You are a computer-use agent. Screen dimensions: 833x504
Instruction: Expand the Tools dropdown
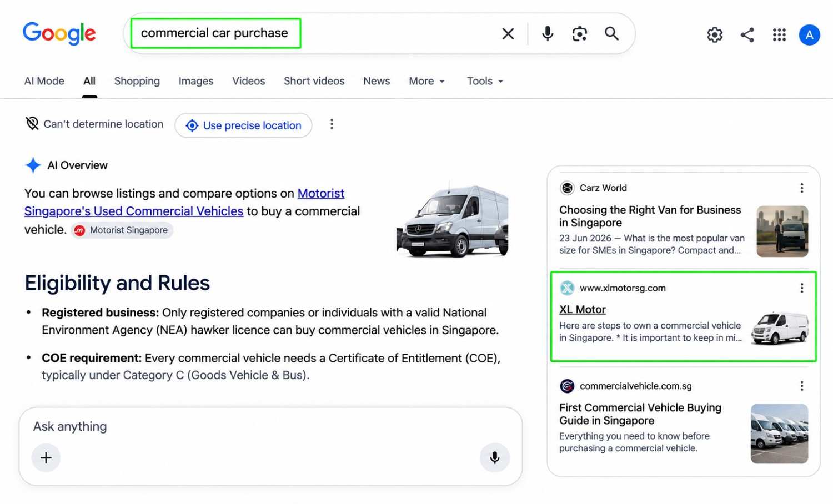485,81
